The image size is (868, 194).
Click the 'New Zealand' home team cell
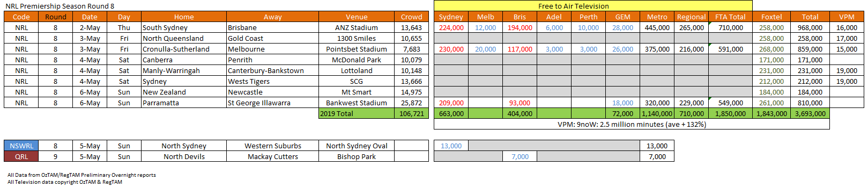pyautogui.click(x=184, y=92)
